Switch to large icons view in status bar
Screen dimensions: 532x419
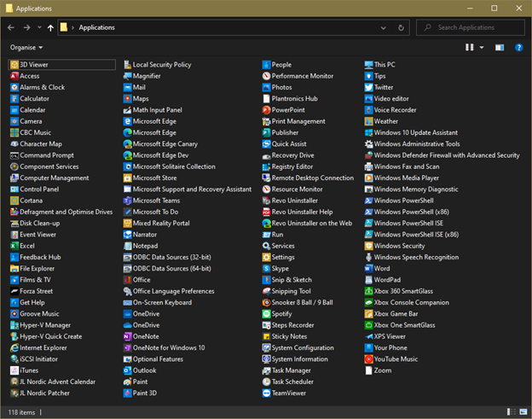(x=523, y=412)
